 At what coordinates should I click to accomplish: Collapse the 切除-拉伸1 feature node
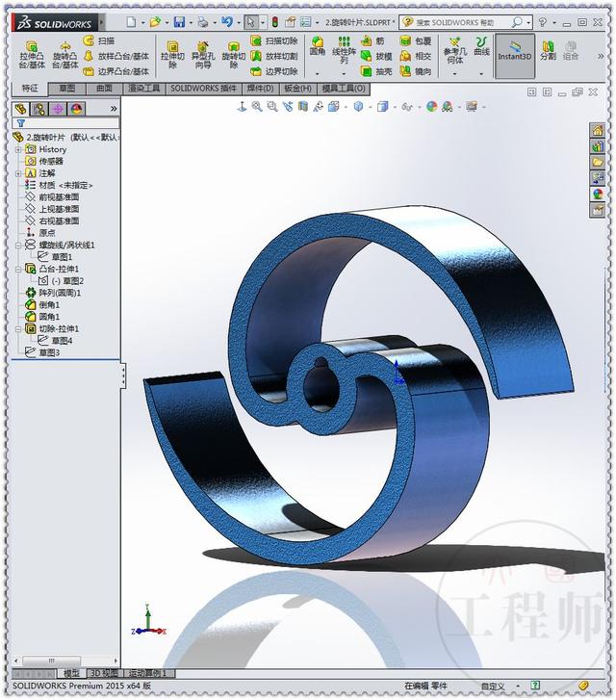point(18,329)
